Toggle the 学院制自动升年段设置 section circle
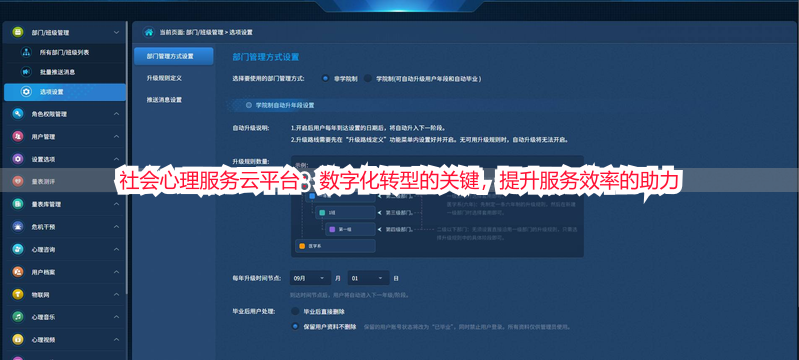This screenshot has width=799, height=360. point(249,105)
